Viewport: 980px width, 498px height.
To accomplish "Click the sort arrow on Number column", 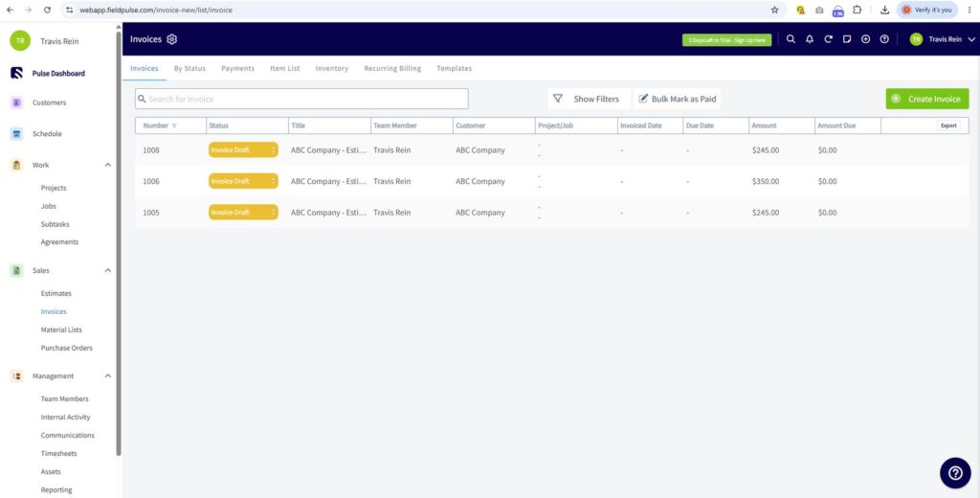I will pos(174,125).
